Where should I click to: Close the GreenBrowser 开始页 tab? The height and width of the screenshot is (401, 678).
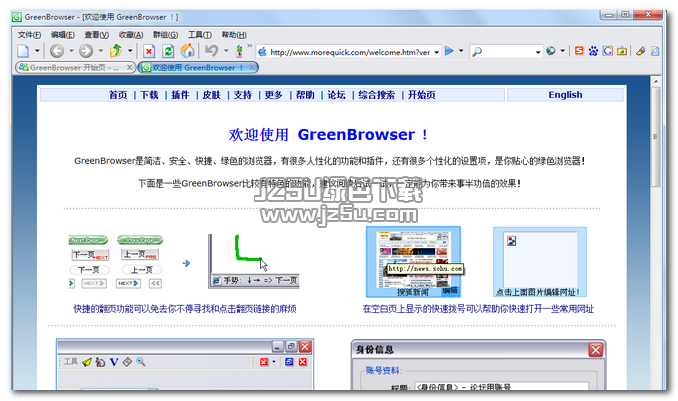pyautogui.click(x=129, y=67)
